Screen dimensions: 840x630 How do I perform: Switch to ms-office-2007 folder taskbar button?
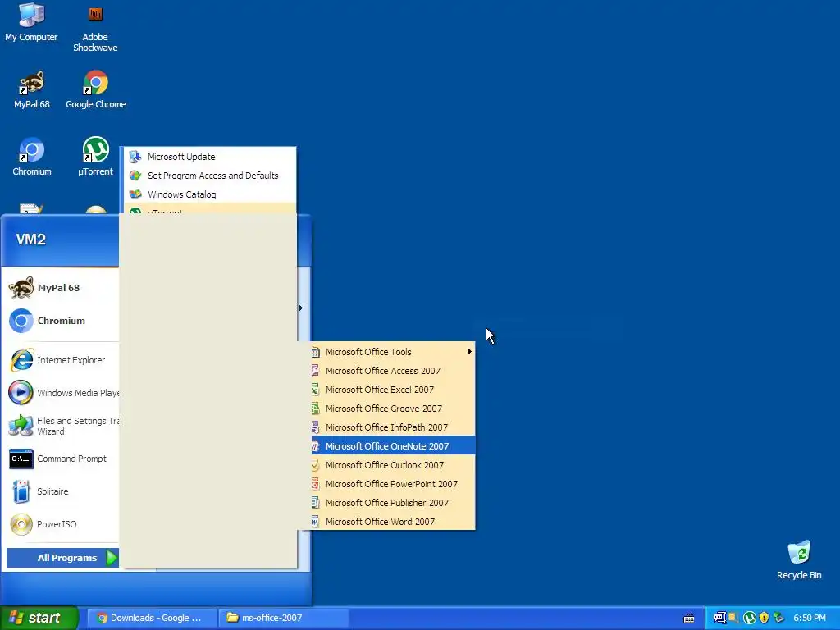click(283, 618)
